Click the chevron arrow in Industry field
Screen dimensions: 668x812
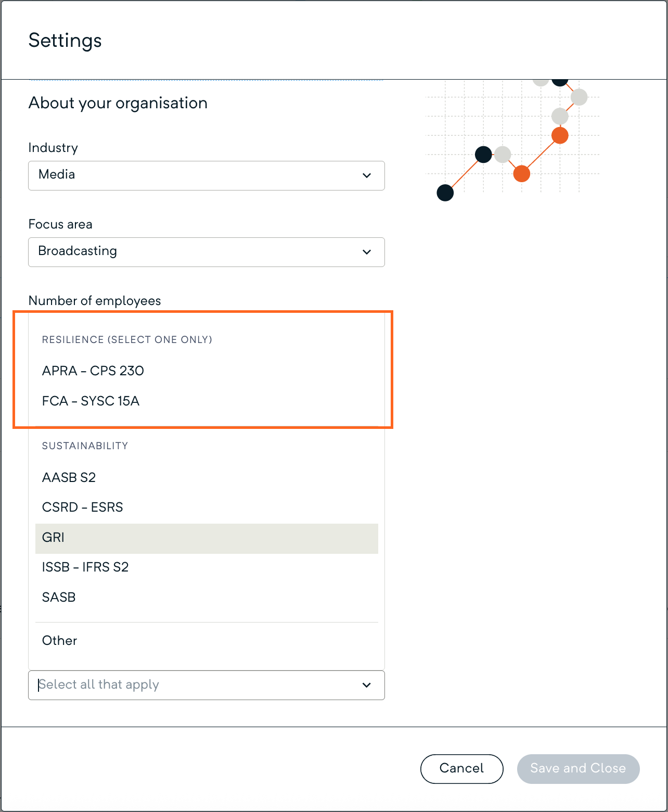tap(367, 175)
